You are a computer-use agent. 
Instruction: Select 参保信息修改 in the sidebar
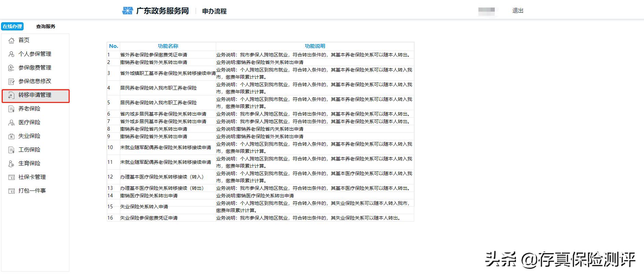click(x=36, y=81)
